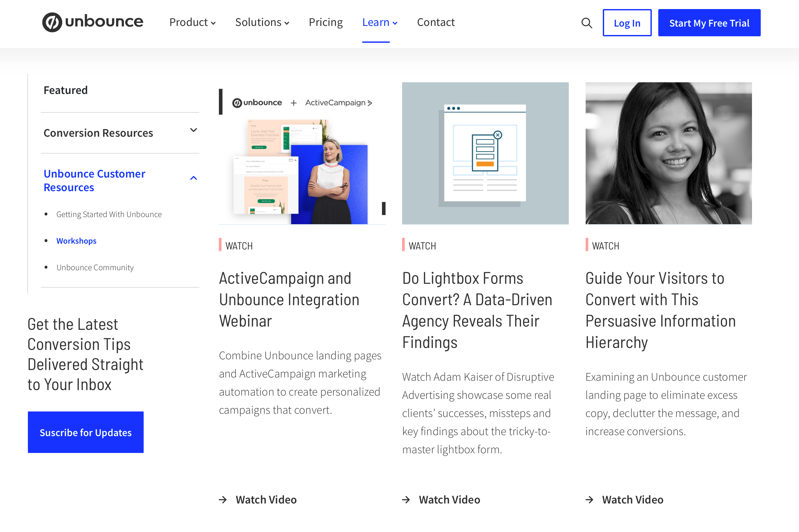Click the Suscribe for Updates button
The height and width of the screenshot is (532, 799).
point(86,432)
